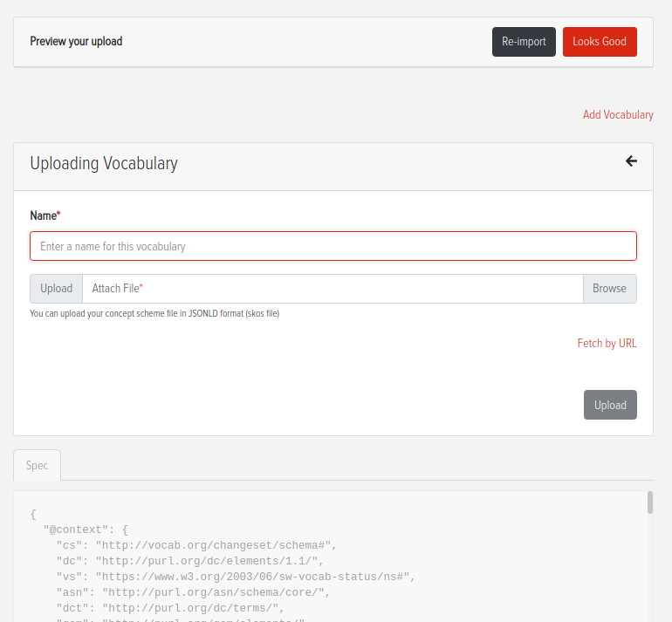Click the Name field label
This screenshot has height=622, width=672.
[x=45, y=215]
